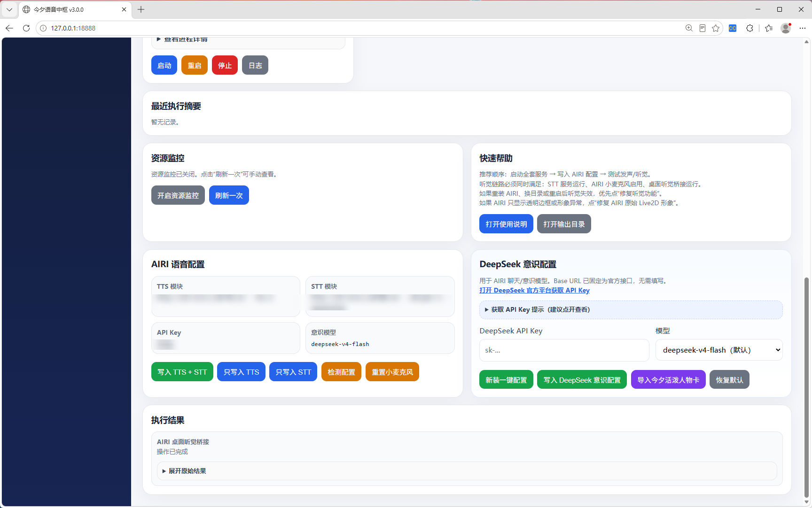Click the TTS 模块 label
Viewport: 812px width, 508px height.
170,286
